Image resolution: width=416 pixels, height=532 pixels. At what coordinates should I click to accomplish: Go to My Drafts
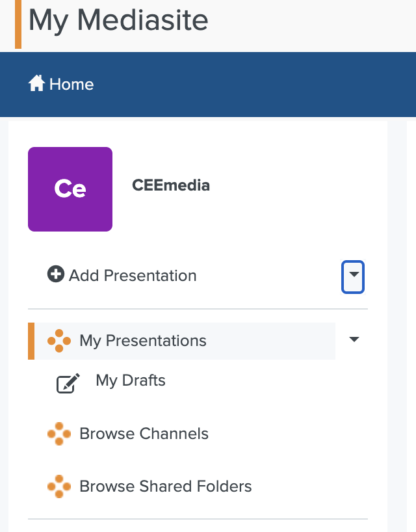click(131, 380)
